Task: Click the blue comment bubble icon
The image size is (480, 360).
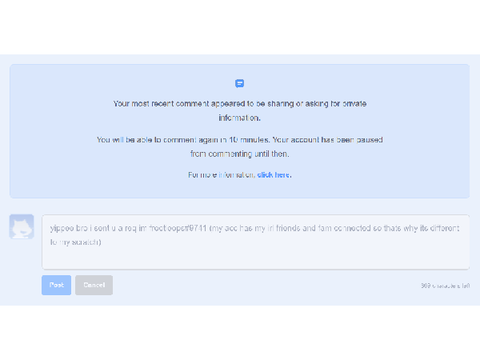Action: pos(239,83)
